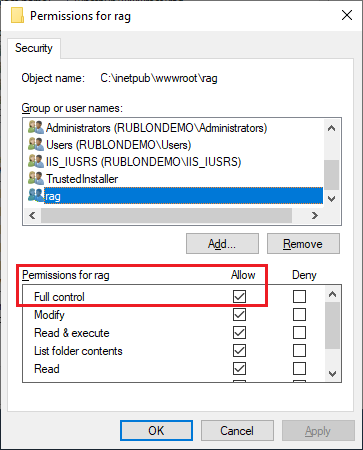Uncheck Allow for Read & execute
363x450 pixels.
[x=239, y=333]
